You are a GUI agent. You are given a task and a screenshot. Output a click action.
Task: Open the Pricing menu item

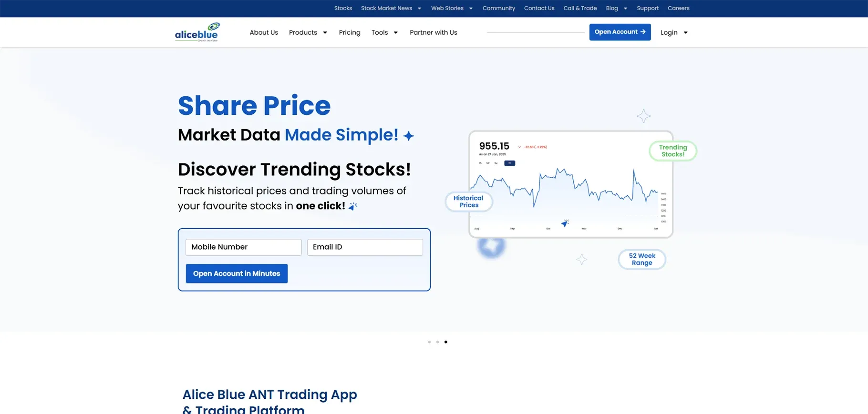click(350, 32)
